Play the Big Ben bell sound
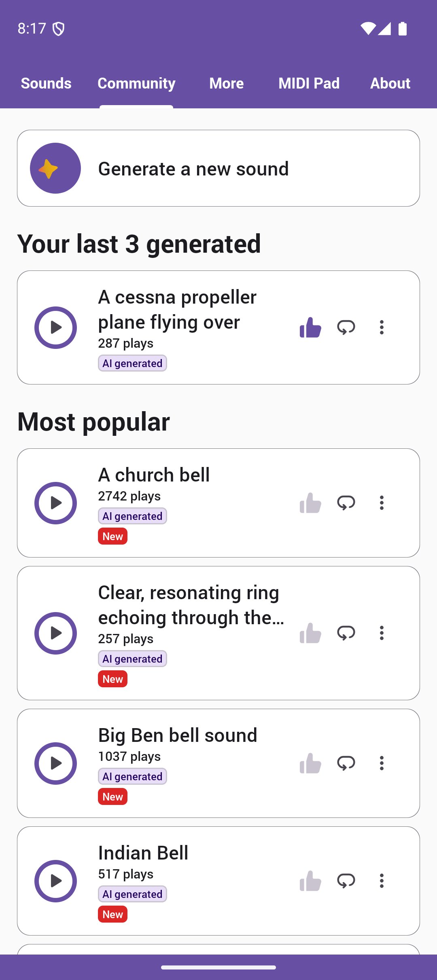 tap(55, 763)
